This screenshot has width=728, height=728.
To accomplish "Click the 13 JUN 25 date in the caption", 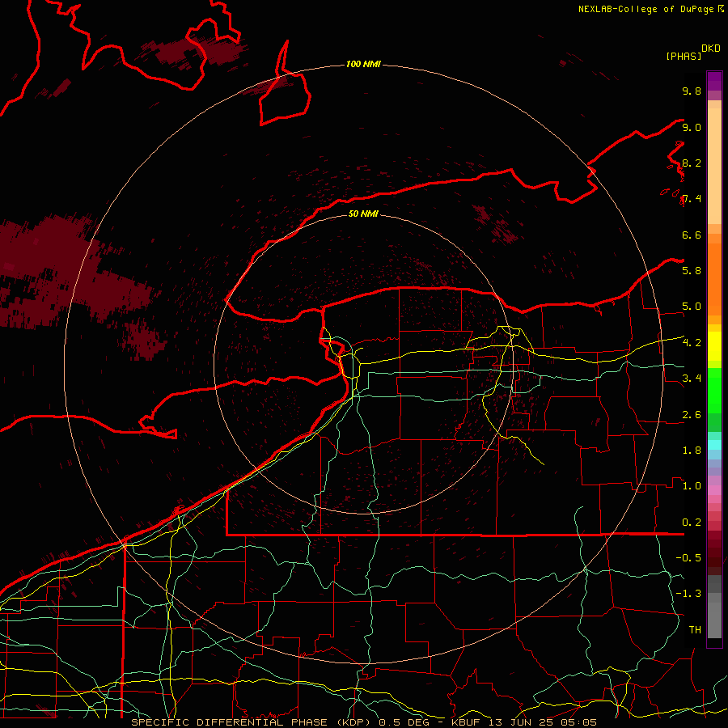I will click(520, 722).
